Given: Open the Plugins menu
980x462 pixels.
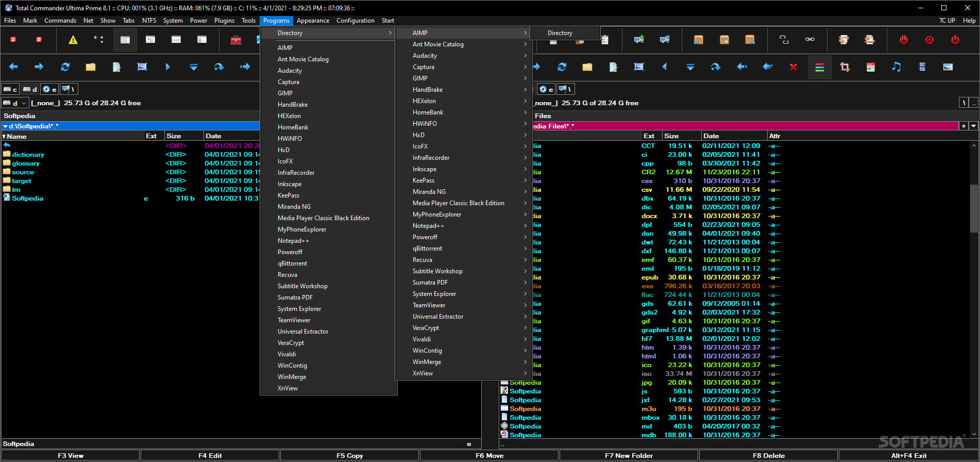Looking at the screenshot, I should tap(224, 21).
